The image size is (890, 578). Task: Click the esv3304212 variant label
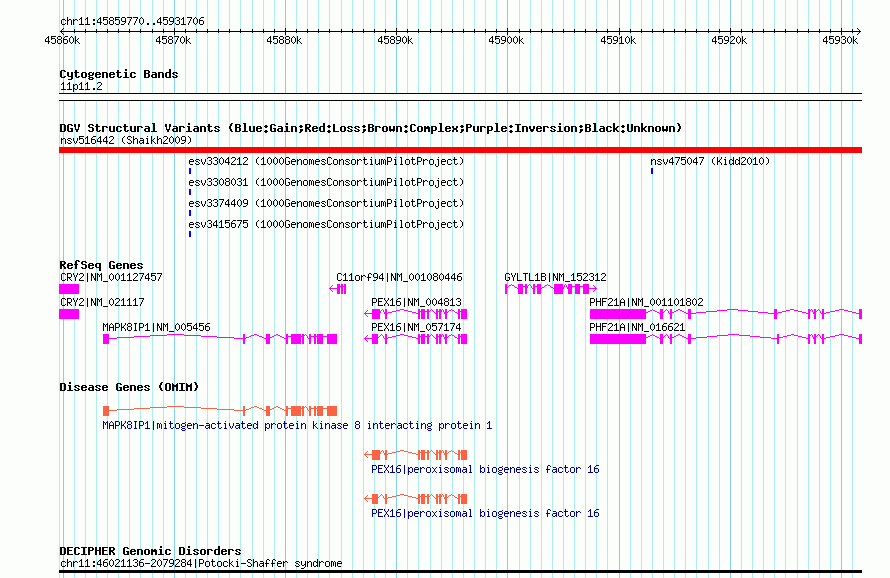pos(326,161)
